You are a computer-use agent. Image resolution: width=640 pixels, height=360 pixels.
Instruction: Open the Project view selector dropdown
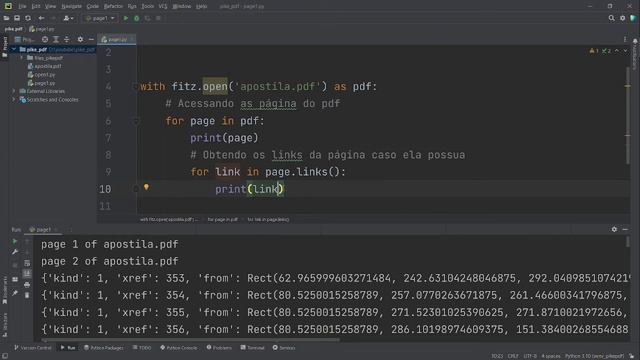point(25,39)
